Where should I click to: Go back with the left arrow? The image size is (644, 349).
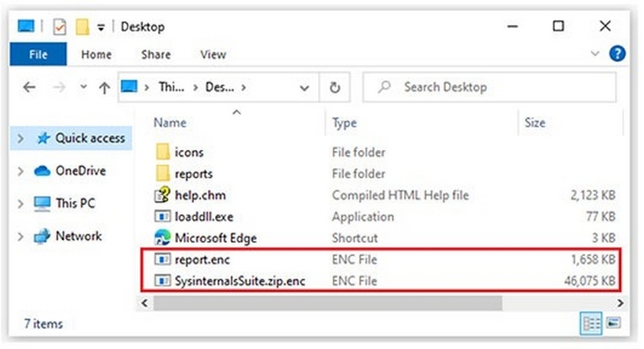tap(30, 87)
